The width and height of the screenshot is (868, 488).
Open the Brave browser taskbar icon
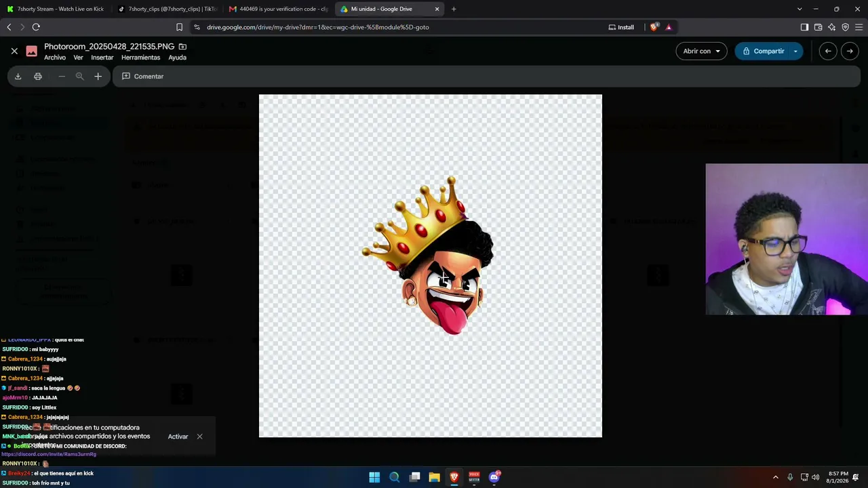pos(454,477)
